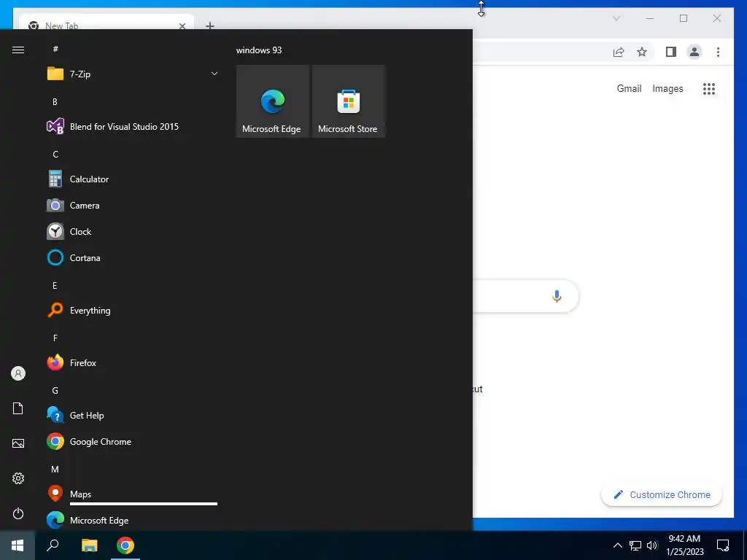Click the Power button in Start
This screenshot has height=560, width=747.
click(18, 513)
